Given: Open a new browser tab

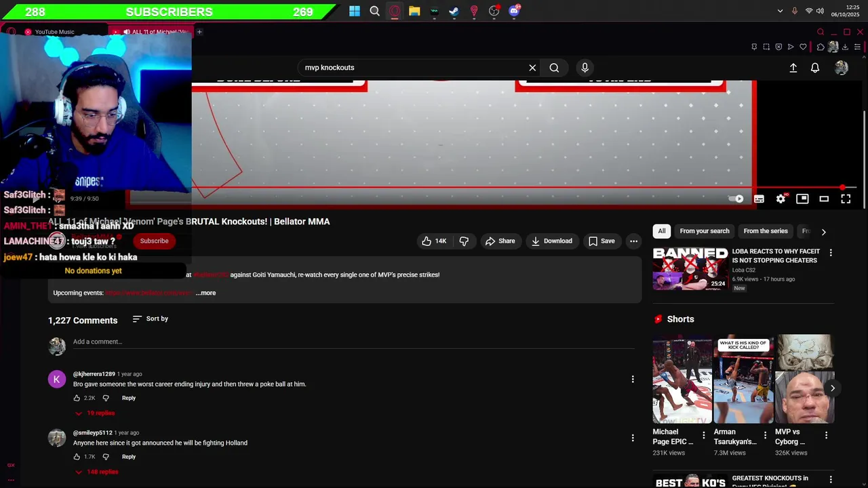Looking at the screenshot, I should click(x=199, y=32).
